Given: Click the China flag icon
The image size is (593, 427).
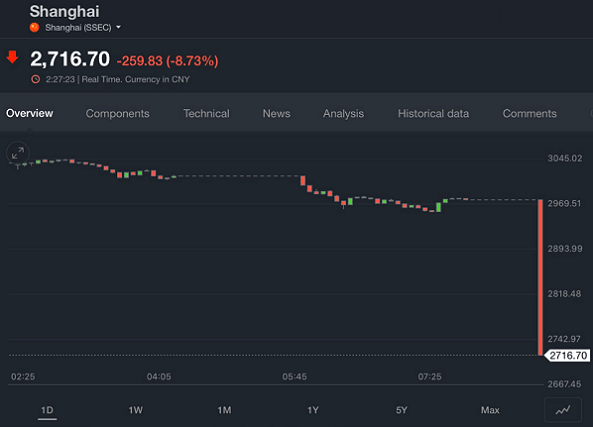Looking at the screenshot, I should click(35, 28).
